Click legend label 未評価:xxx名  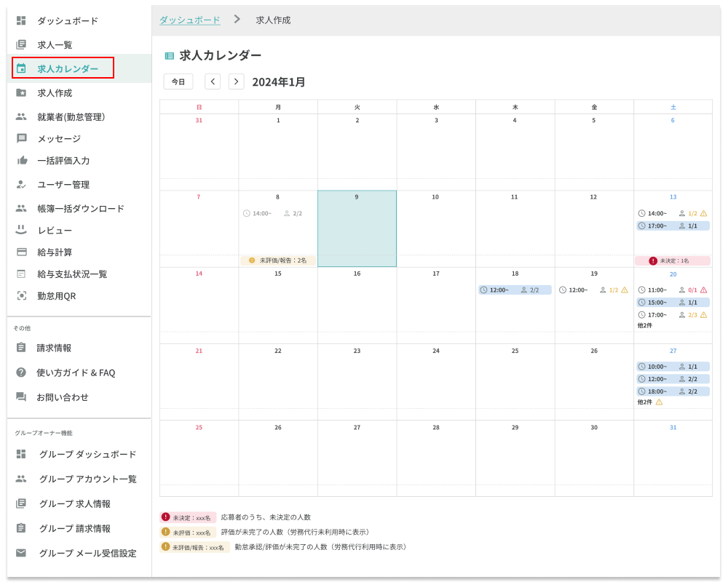tap(188, 533)
